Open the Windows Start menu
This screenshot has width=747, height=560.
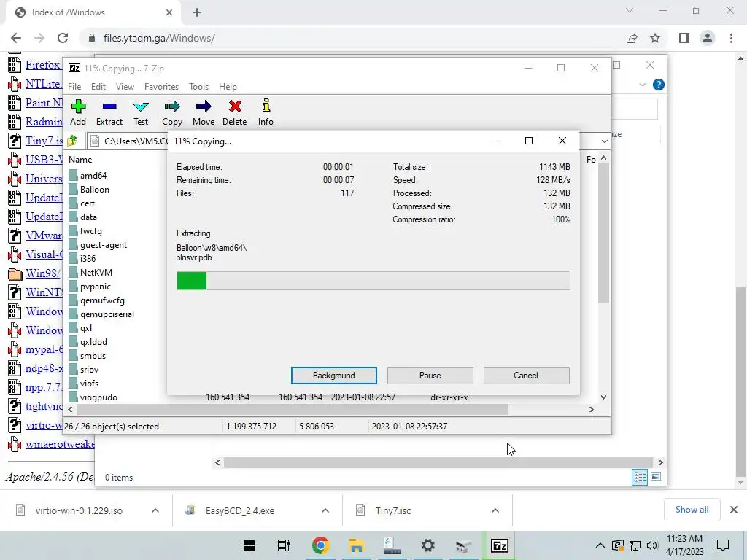[249, 545]
